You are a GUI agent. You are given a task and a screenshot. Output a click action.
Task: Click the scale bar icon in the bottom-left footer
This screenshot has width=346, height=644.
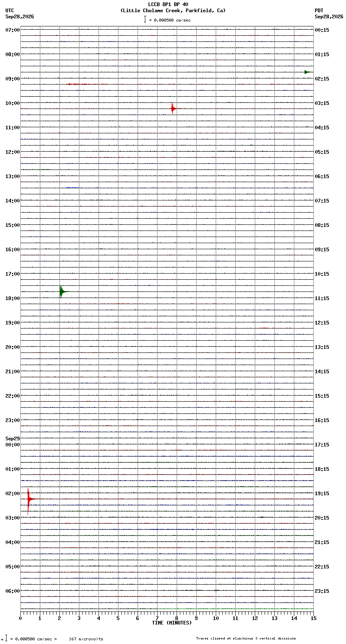[7, 638]
